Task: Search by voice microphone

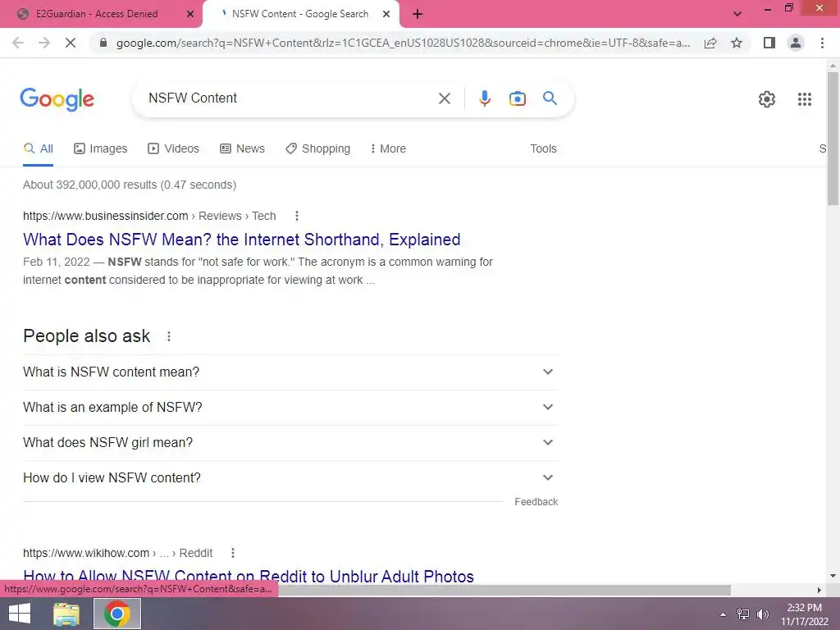Action: click(x=484, y=98)
